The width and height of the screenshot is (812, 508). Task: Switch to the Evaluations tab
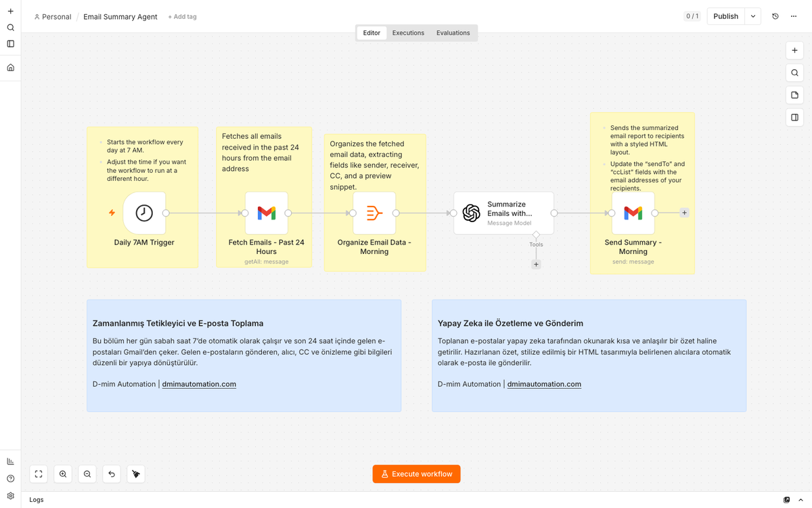(453, 33)
